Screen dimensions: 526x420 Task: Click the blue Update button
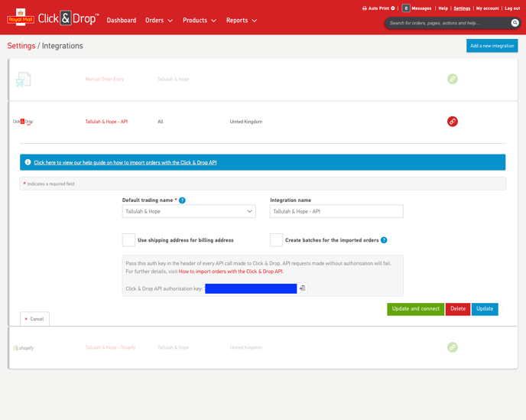pyautogui.click(x=485, y=309)
